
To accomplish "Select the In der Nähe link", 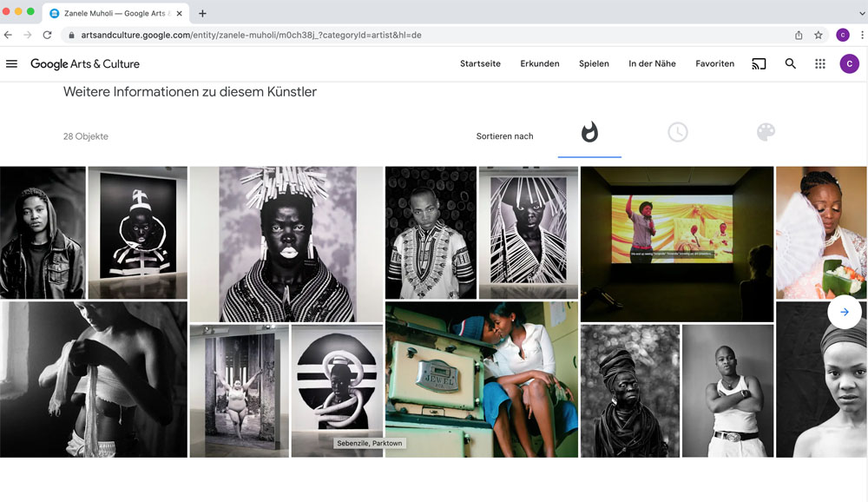I will (652, 63).
